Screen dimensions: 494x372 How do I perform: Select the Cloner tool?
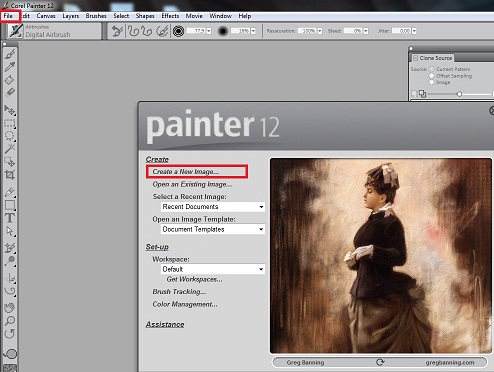(10, 248)
